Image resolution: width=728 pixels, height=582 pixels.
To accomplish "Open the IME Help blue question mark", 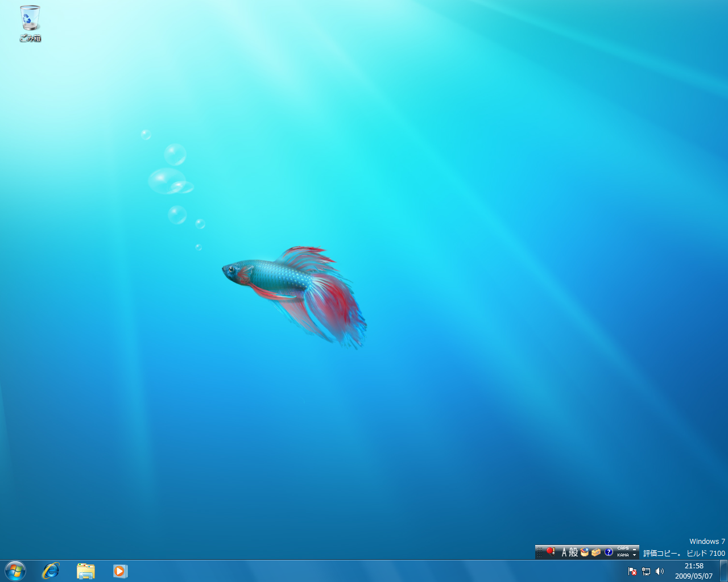I will click(608, 552).
